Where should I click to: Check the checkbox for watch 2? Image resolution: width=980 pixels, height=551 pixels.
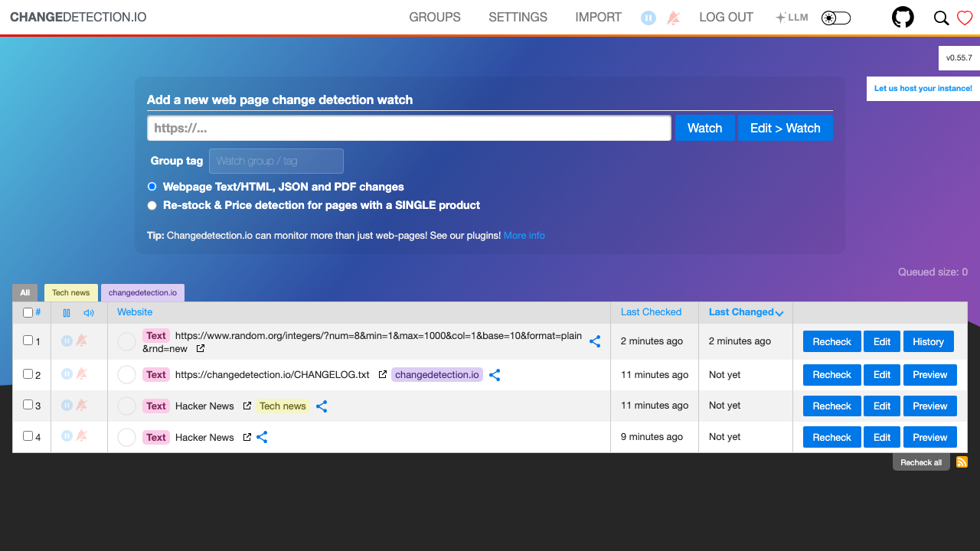[28, 374]
